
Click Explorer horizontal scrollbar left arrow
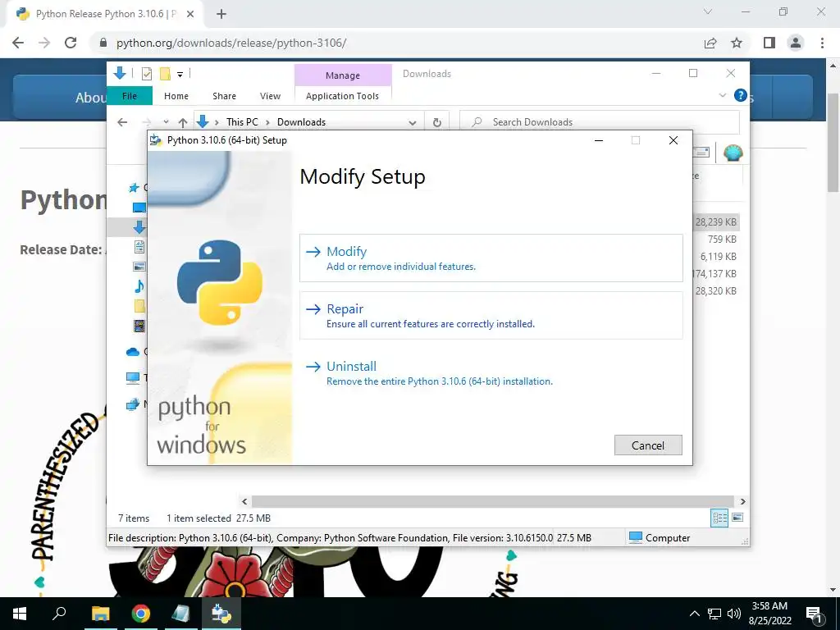click(x=244, y=501)
